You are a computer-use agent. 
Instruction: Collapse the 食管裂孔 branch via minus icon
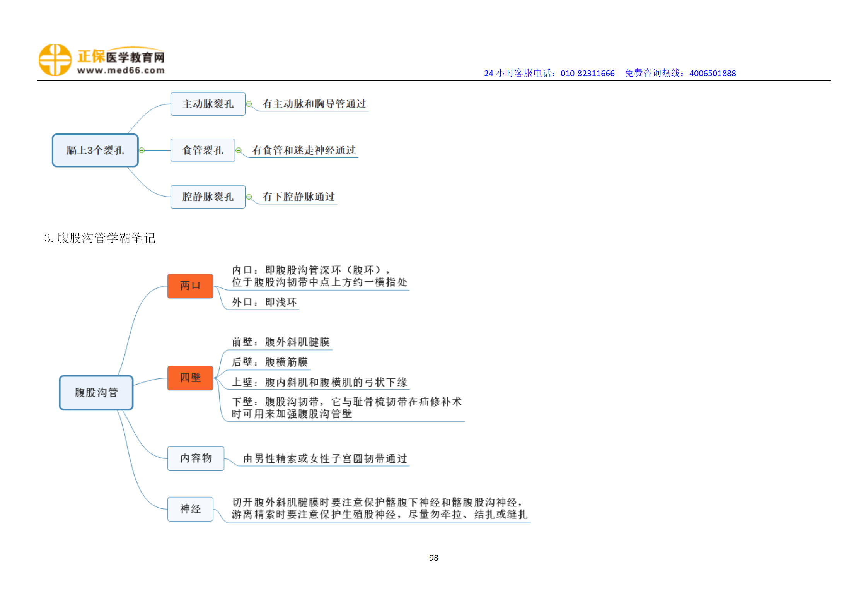tap(239, 151)
